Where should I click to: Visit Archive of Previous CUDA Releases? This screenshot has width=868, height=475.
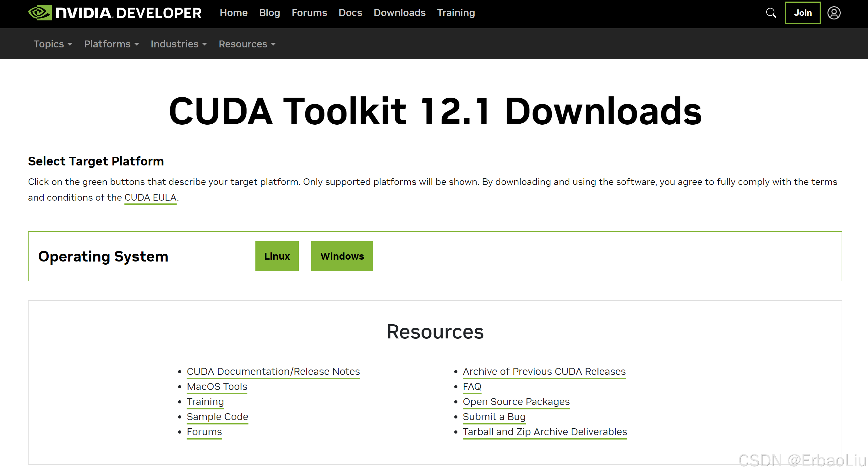point(544,371)
